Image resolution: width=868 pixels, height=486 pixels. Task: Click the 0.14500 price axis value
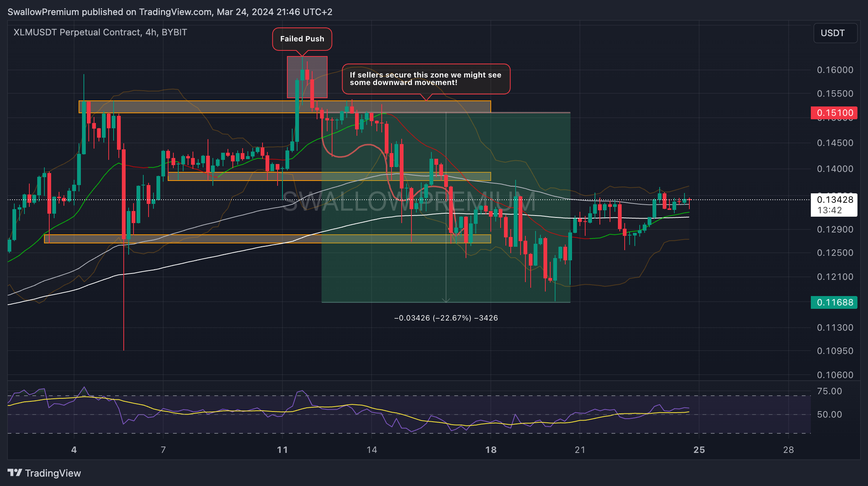pos(835,143)
